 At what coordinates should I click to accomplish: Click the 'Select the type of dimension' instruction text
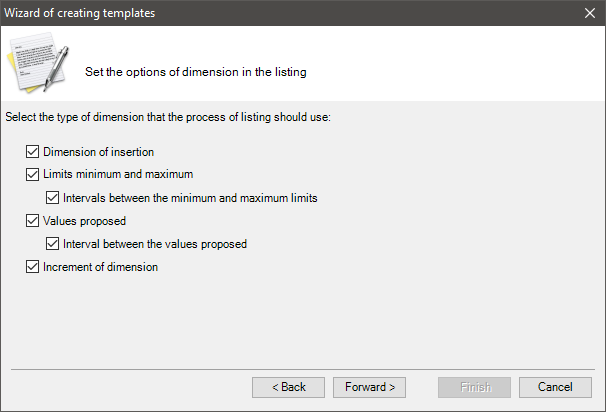(168, 117)
